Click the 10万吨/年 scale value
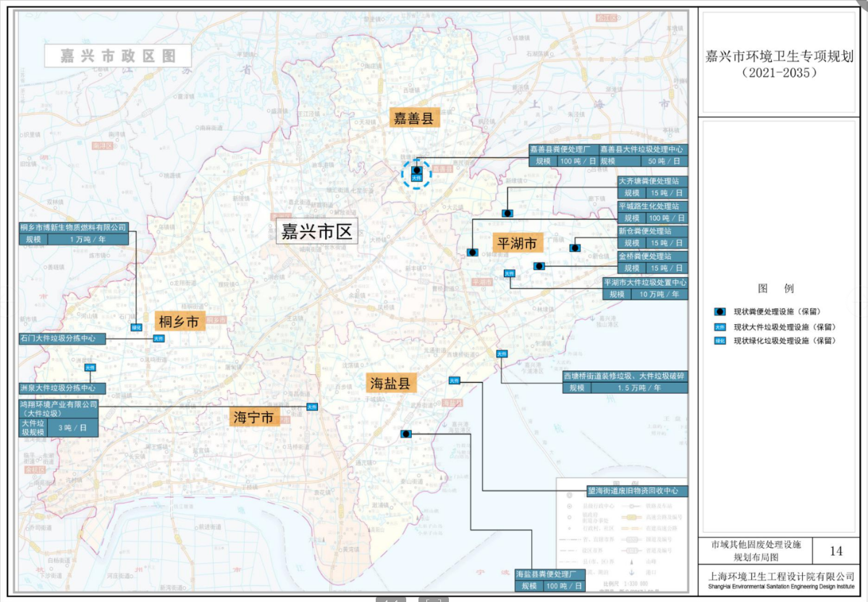 [x=660, y=294]
